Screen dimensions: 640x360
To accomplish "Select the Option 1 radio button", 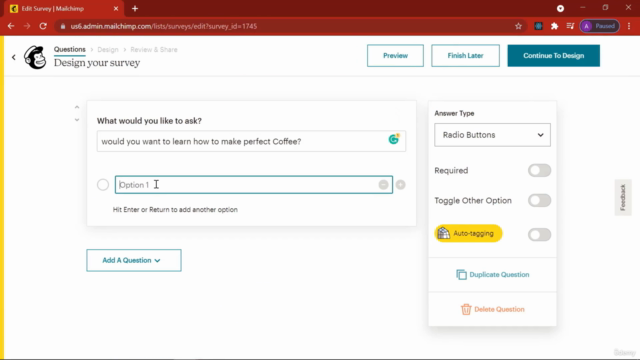I will click(103, 185).
